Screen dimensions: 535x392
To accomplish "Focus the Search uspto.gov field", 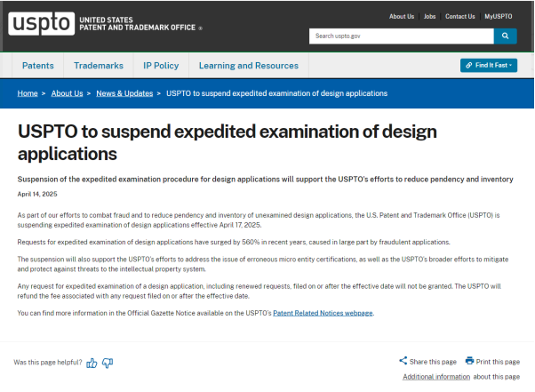I will [x=402, y=36].
